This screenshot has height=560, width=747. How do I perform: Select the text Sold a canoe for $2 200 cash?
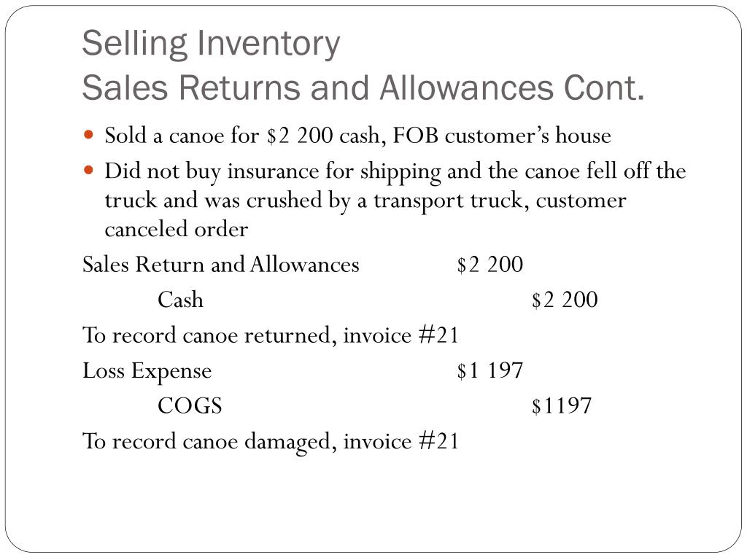(x=242, y=136)
